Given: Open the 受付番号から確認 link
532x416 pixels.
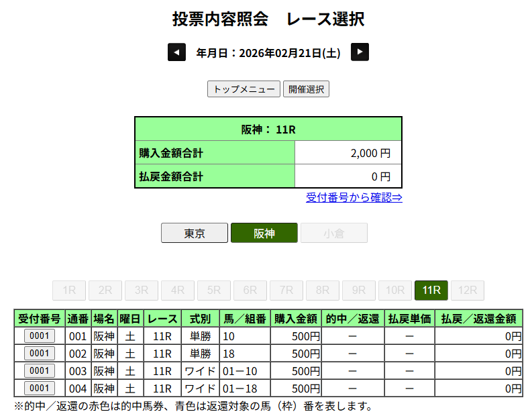Looking at the screenshot, I should (x=354, y=197).
